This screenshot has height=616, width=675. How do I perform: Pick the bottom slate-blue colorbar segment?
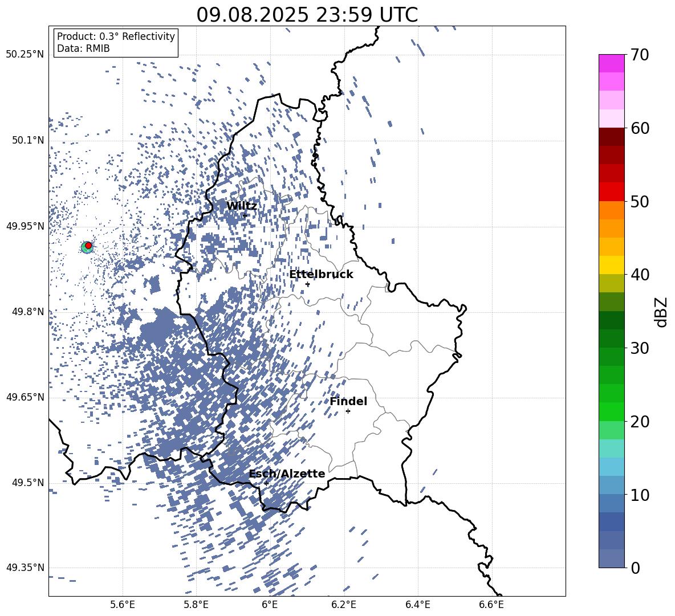(612, 559)
